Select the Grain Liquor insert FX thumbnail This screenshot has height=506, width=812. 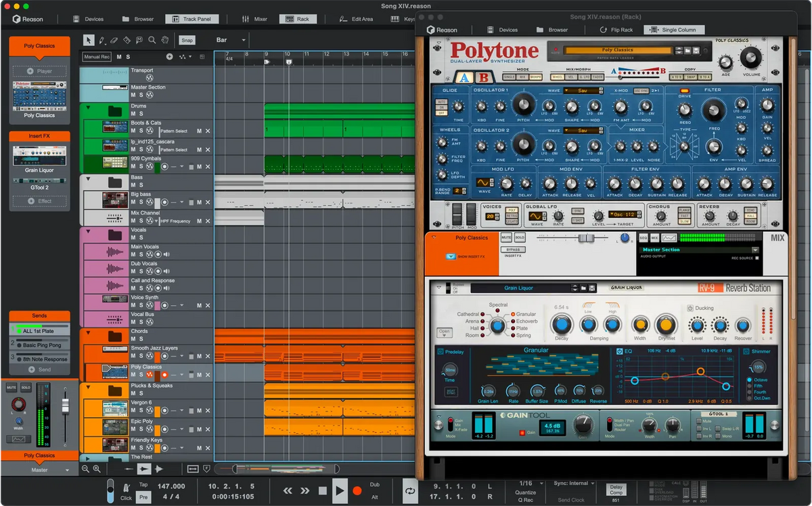pos(39,155)
